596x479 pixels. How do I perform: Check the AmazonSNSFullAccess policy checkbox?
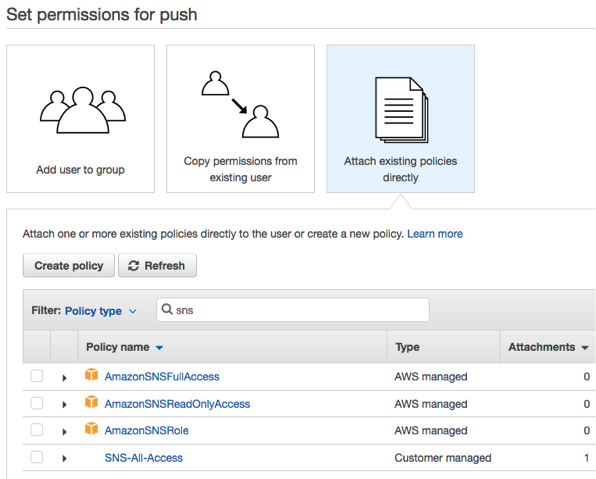[37, 376]
